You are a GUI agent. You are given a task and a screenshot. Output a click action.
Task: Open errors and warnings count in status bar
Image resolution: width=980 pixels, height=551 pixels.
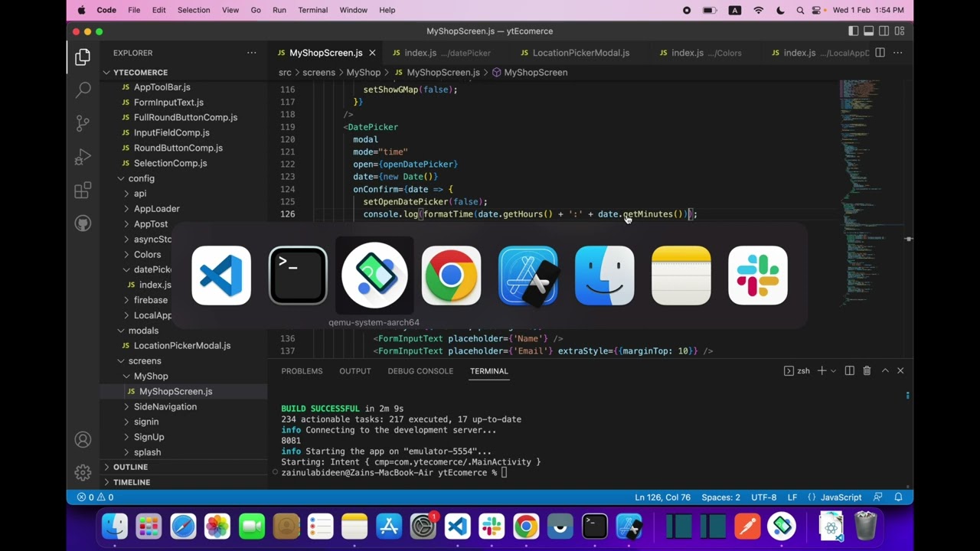pyautogui.click(x=95, y=497)
